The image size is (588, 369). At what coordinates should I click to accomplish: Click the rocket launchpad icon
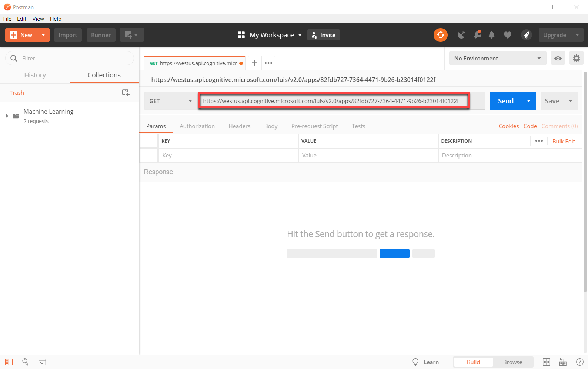pos(526,35)
